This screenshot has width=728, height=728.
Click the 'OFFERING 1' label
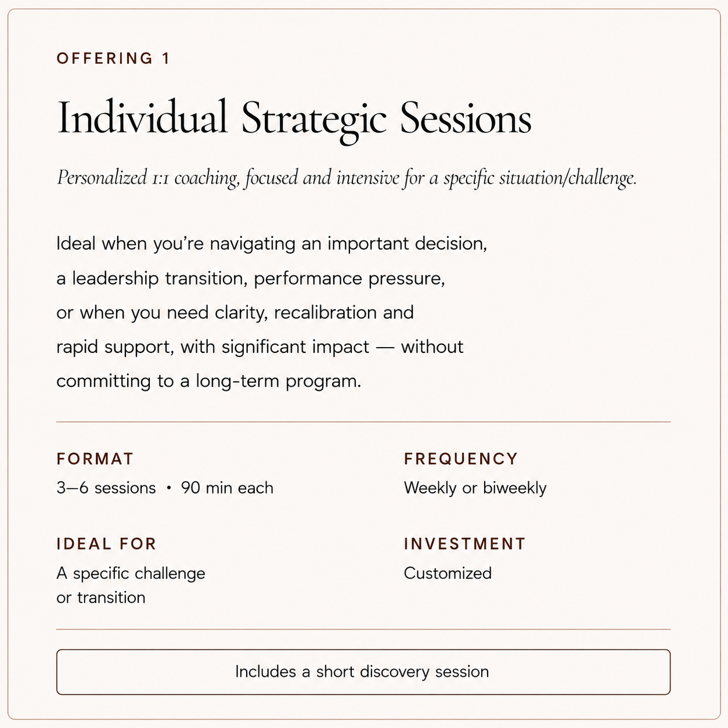tap(113, 59)
